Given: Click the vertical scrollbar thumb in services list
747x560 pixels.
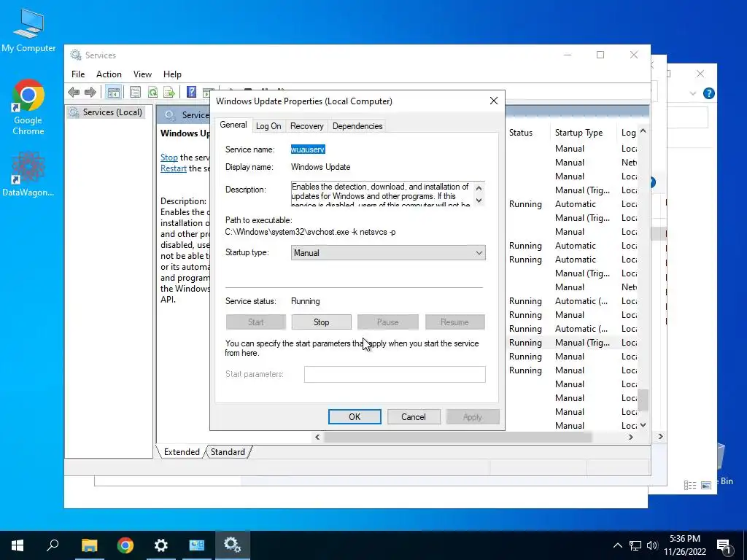Looking at the screenshot, I should pyautogui.click(x=643, y=400).
